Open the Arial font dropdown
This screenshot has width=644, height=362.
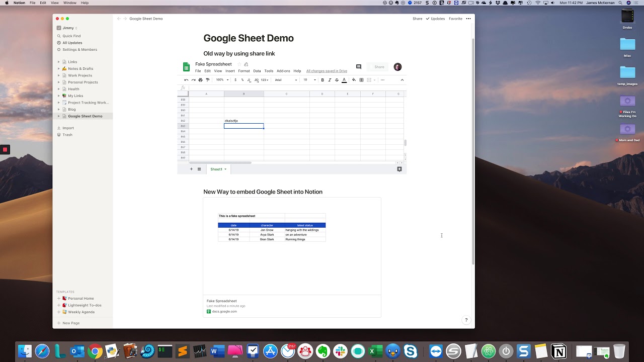point(286,80)
